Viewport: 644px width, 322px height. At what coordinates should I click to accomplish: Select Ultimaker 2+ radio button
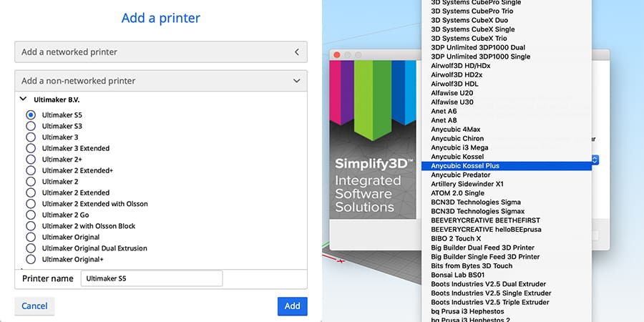31,160
